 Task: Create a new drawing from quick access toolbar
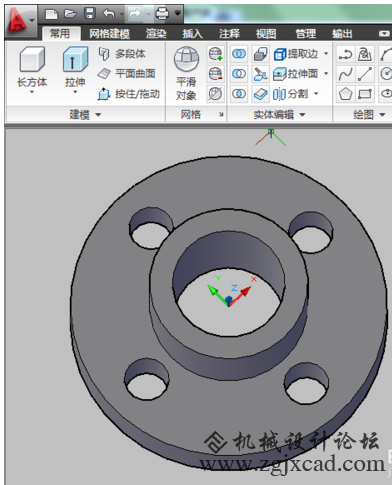coord(51,14)
